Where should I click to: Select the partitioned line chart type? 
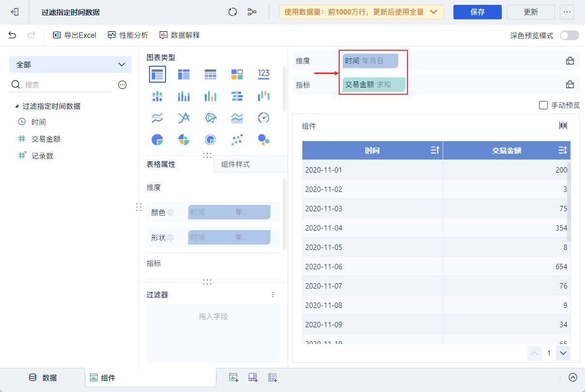(x=157, y=117)
